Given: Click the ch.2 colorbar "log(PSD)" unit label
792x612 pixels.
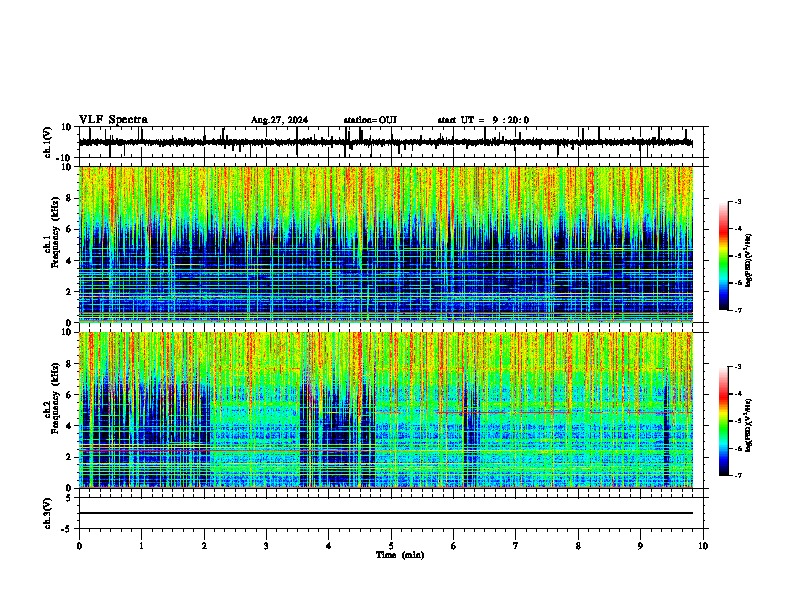Looking at the screenshot, I should coord(749,425).
